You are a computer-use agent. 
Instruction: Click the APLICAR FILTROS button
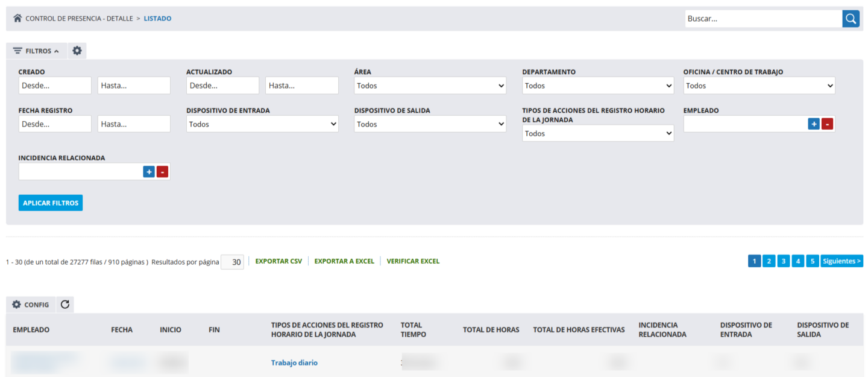point(51,203)
